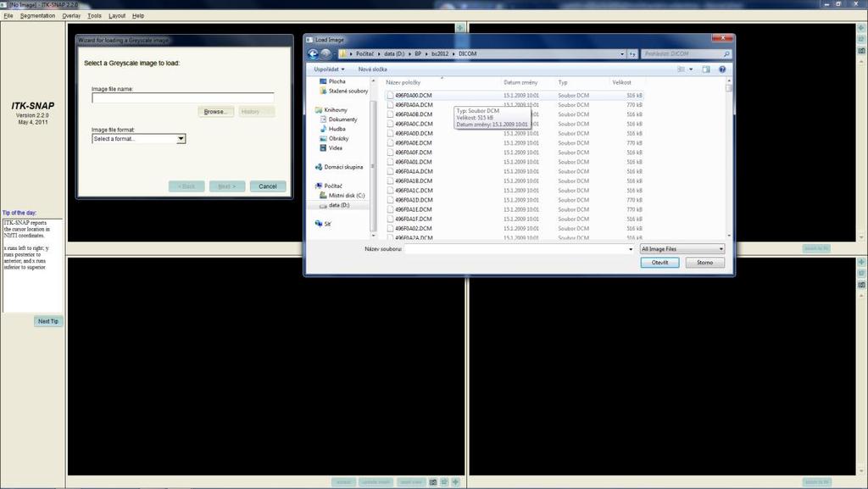Open the address bar history dropdown
The height and width of the screenshot is (489, 868).
(622, 54)
